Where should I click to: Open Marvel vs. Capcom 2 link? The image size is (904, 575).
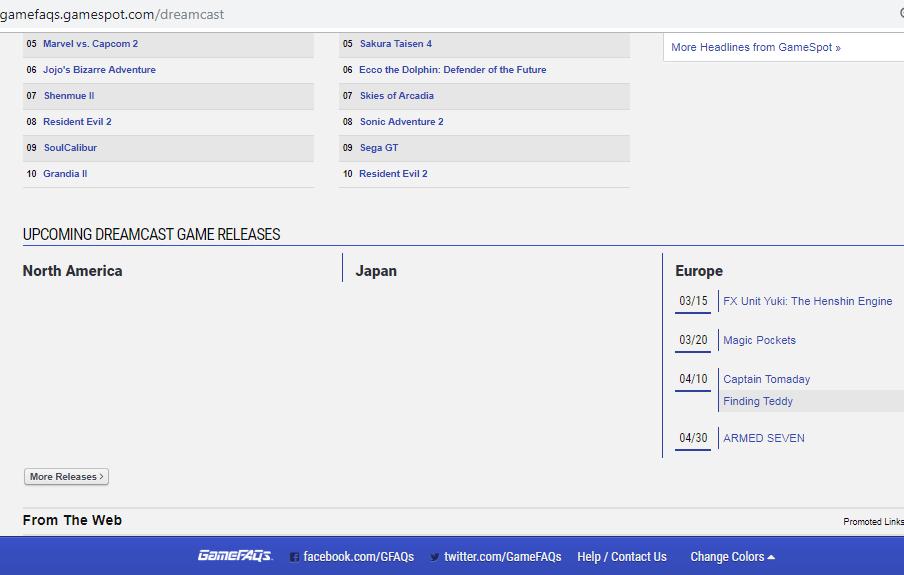click(91, 44)
